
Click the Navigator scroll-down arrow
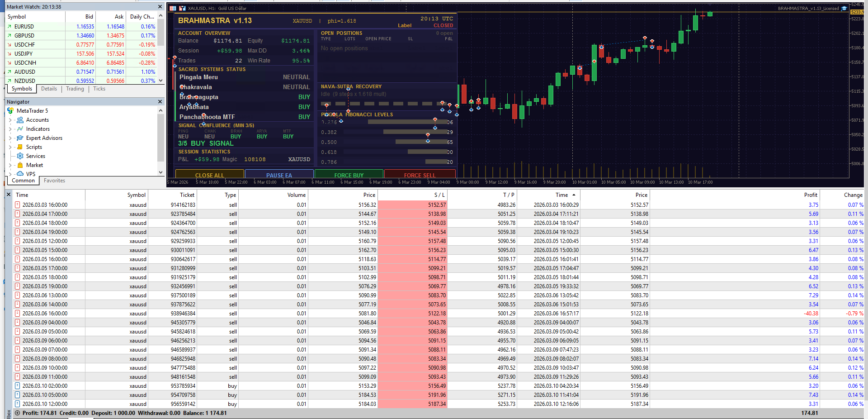coord(160,172)
